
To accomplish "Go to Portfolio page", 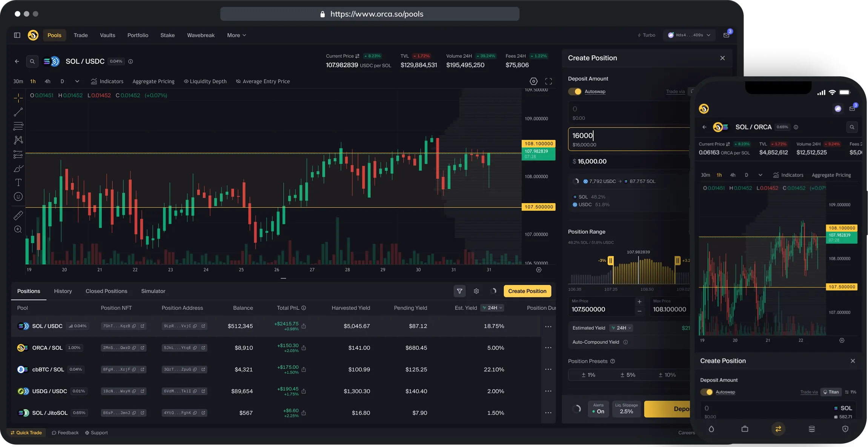I will 138,35.
